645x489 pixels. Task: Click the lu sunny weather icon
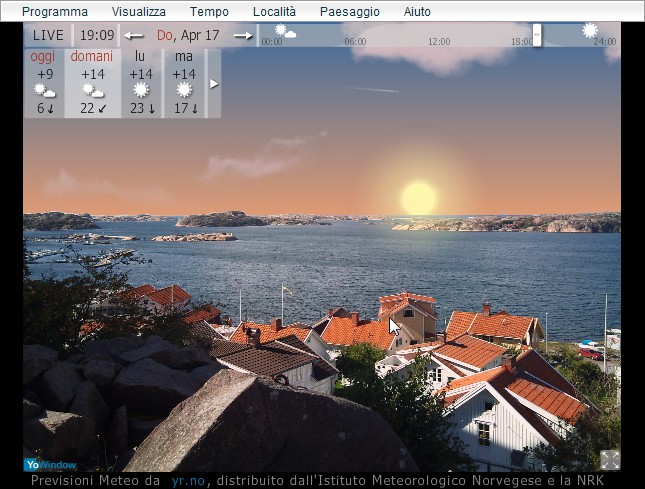point(141,90)
